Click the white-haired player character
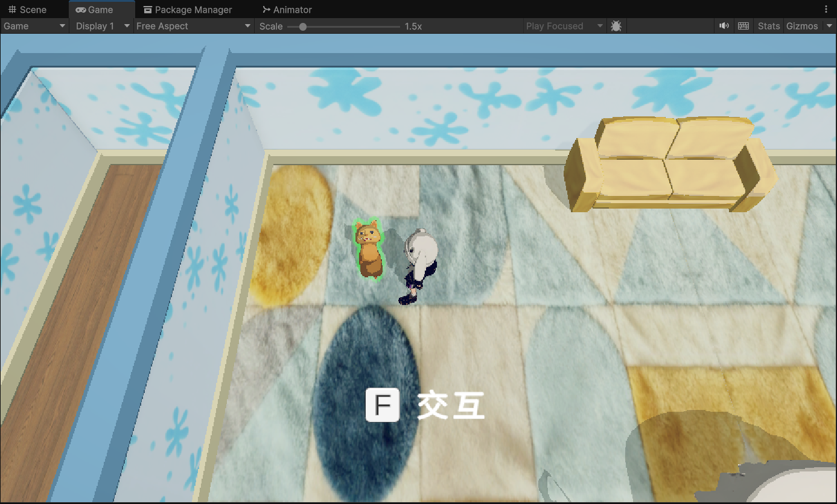The image size is (837, 504). click(419, 266)
